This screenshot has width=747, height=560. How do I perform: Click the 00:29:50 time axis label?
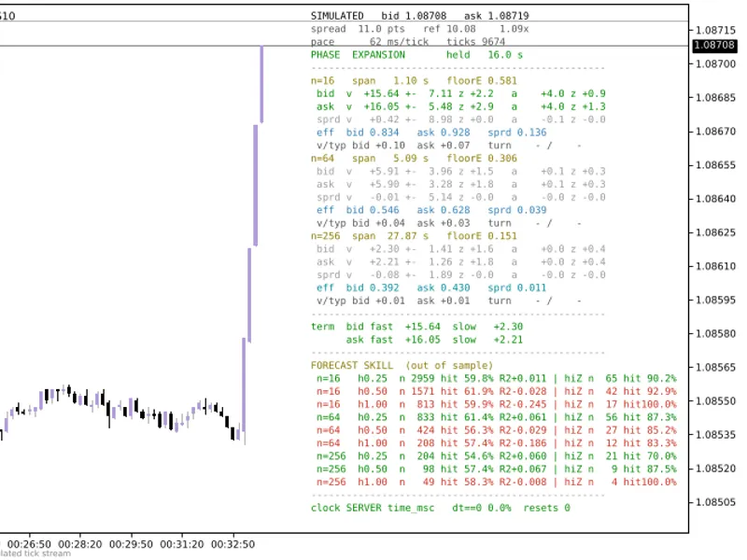[131, 544]
